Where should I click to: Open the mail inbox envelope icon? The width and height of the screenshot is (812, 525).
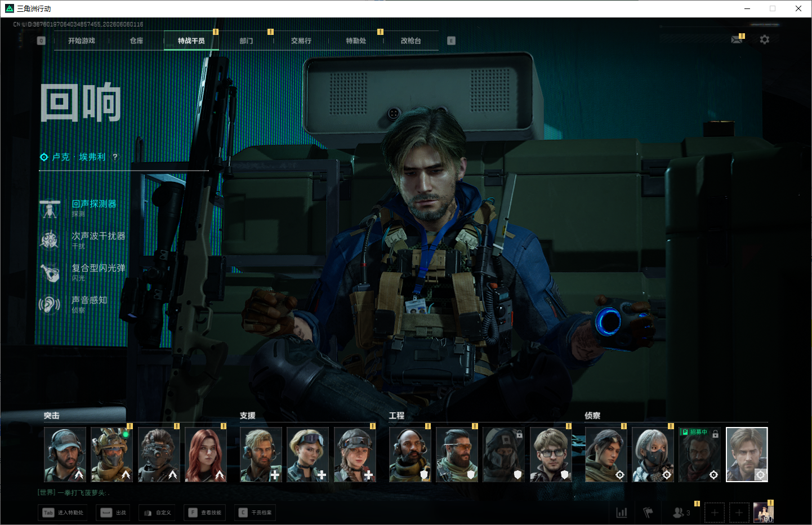click(737, 39)
